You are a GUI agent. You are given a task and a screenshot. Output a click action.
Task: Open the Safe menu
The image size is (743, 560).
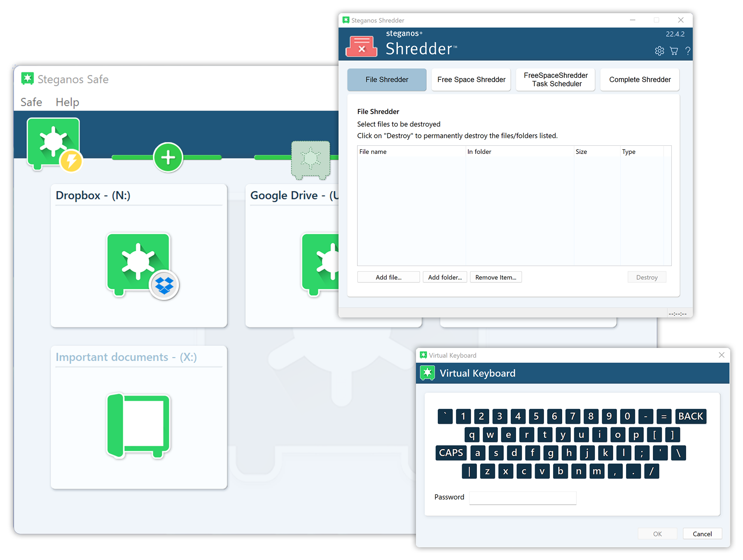(x=31, y=102)
